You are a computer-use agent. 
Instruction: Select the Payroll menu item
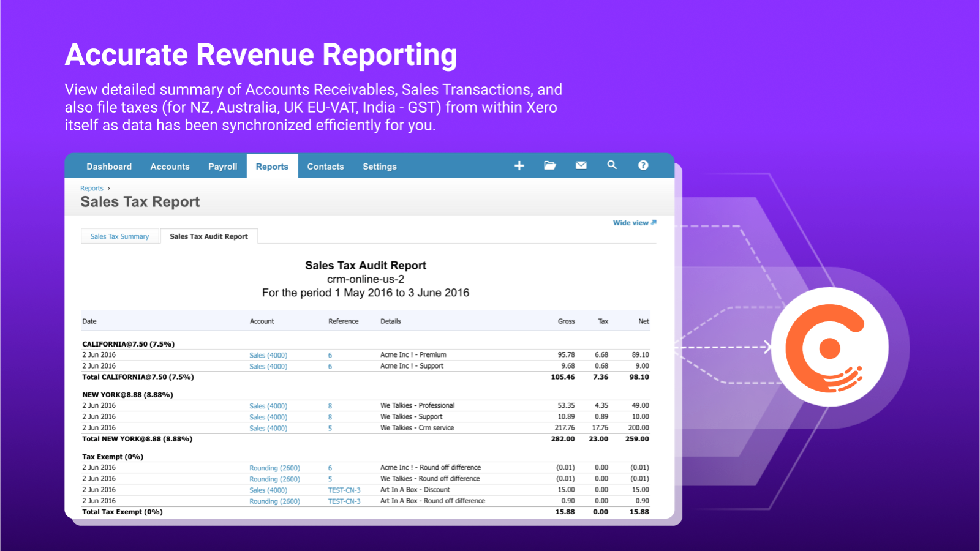222,167
